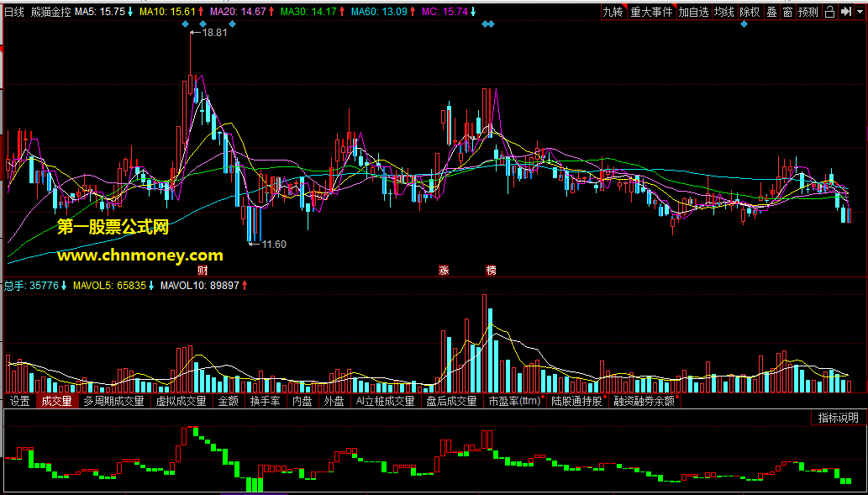Click the stock name 熊猫金控
Screen dimensions: 868x495
pyautogui.click(x=51, y=12)
